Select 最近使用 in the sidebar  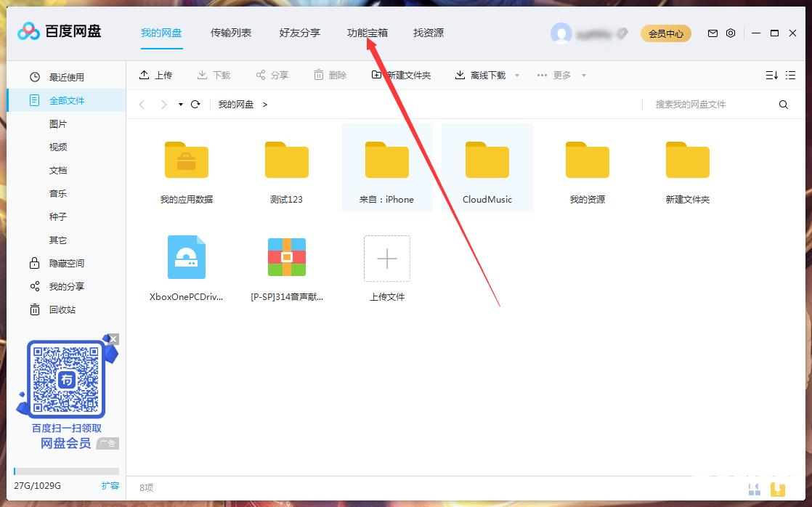[66, 77]
